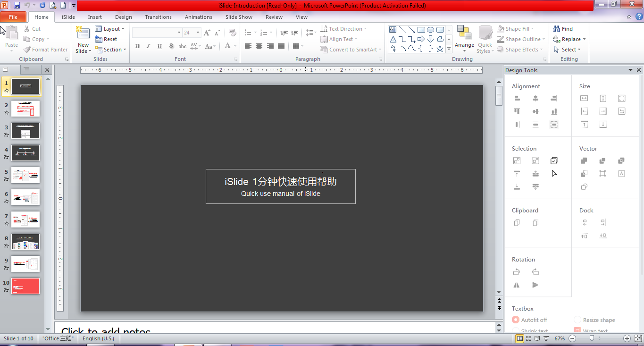Click first Clipboard icon in Design Tools

point(517,223)
